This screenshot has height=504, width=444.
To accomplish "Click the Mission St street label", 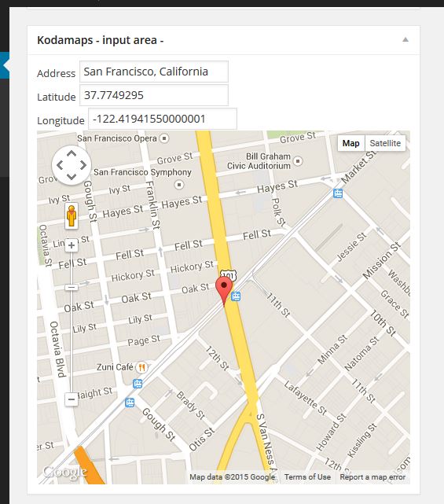I will [382, 261].
